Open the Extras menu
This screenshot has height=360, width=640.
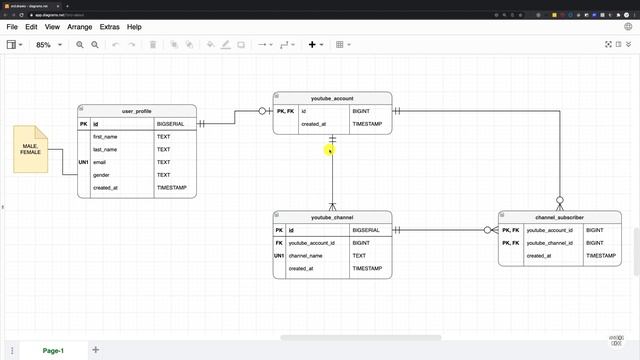point(109,27)
